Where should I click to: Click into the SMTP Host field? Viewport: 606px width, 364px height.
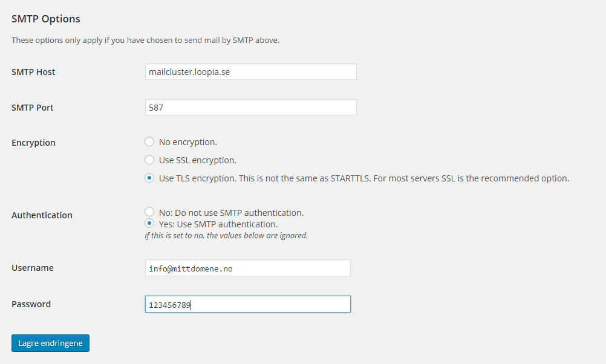coord(251,72)
